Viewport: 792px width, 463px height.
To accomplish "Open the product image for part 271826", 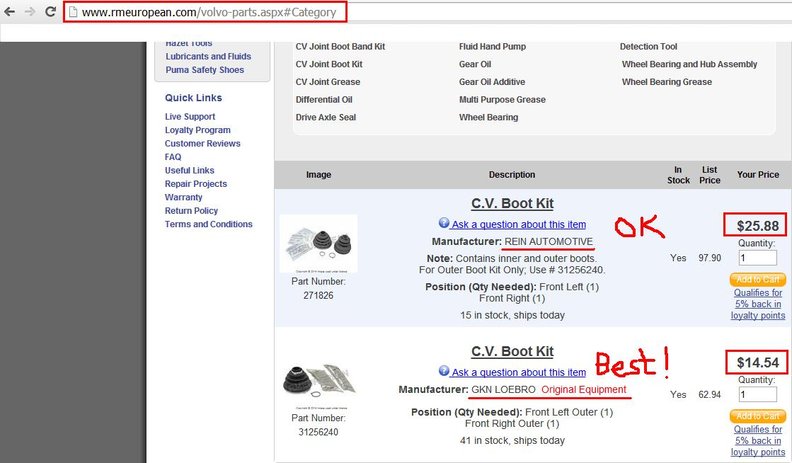I will click(x=318, y=244).
